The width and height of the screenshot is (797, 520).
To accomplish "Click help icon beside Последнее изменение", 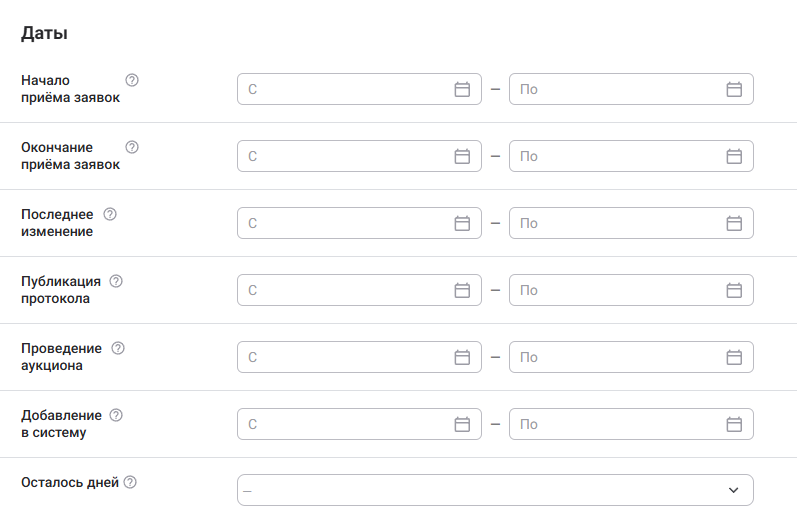I will (111, 214).
